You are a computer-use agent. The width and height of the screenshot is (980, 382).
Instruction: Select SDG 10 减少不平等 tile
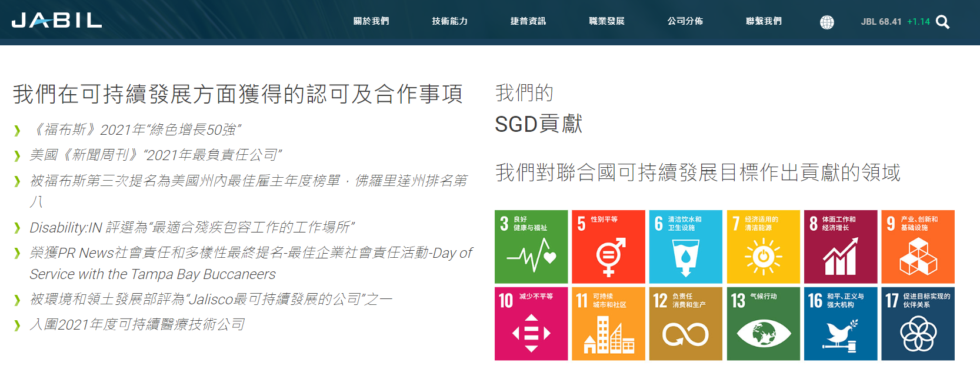tap(531, 324)
